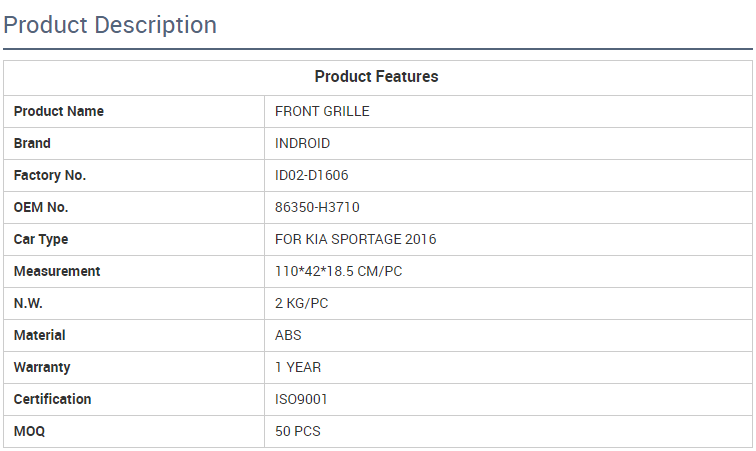Click the FRONT GRILLE value
This screenshot has width=756, height=451.
[322, 111]
